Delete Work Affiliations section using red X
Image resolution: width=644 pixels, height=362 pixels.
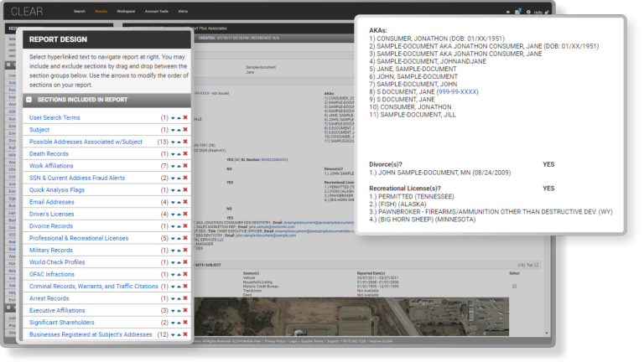pyautogui.click(x=184, y=166)
